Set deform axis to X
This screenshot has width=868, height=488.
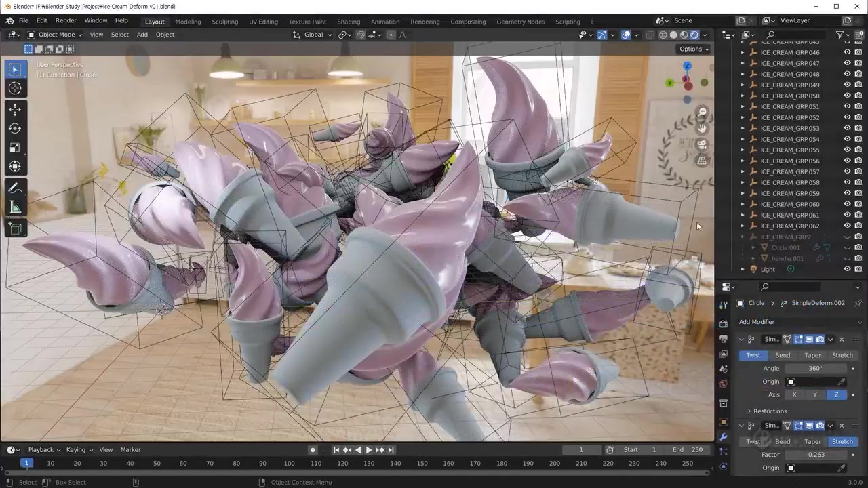tap(794, 394)
